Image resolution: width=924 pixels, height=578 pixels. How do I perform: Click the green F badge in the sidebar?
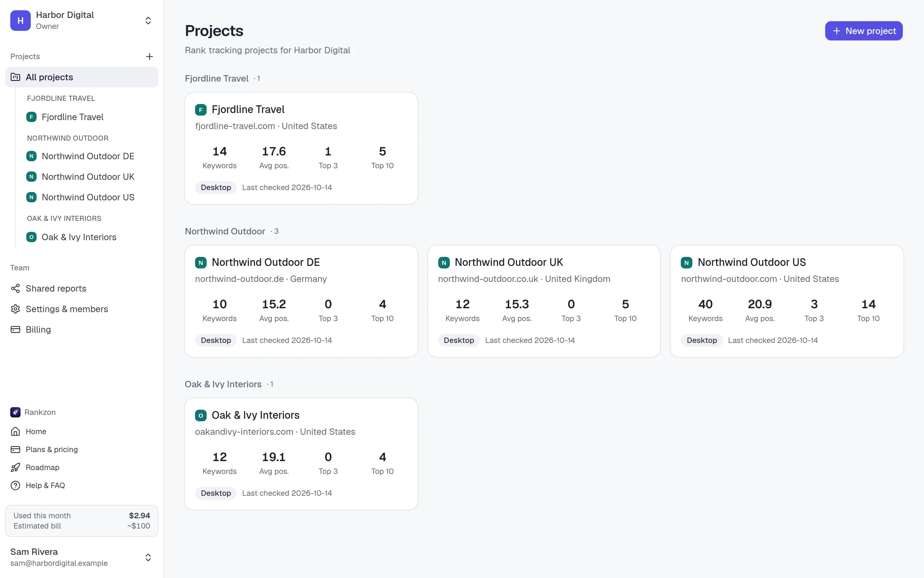[x=31, y=117]
